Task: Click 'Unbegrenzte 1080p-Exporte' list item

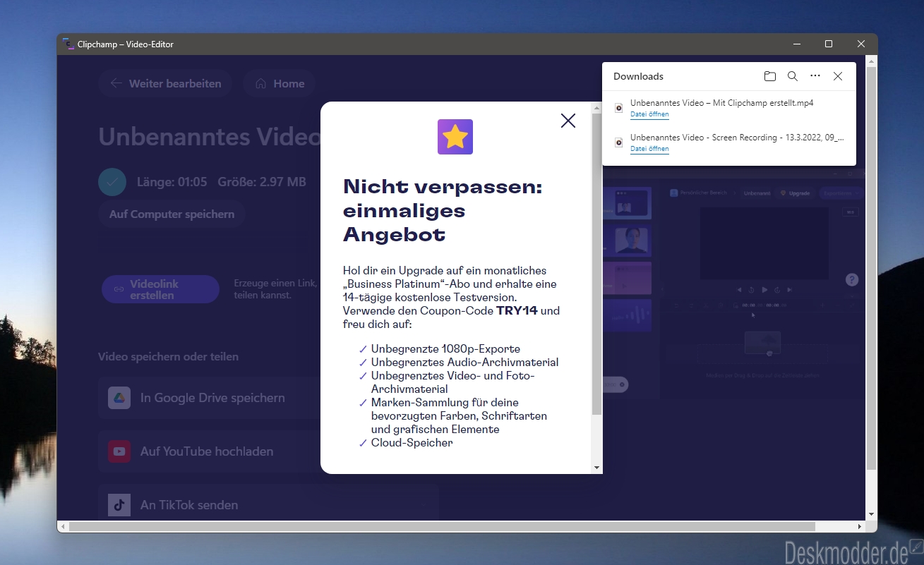Action: (x=445, y=348)
